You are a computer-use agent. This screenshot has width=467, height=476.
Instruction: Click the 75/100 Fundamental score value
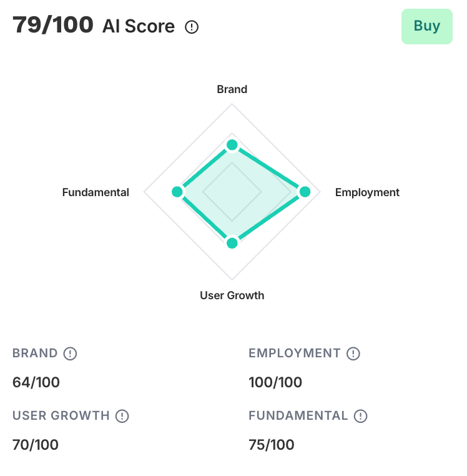click(272, 445)
